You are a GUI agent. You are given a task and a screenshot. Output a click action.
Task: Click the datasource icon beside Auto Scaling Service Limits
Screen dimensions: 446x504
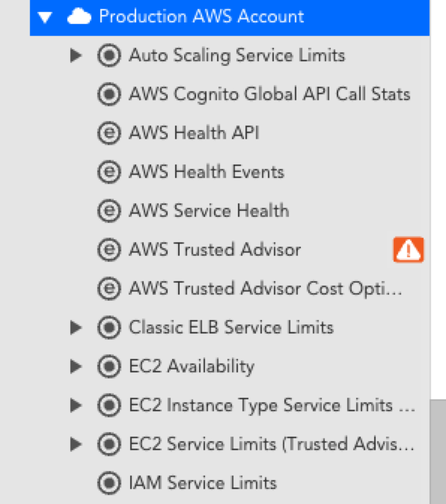109,55
